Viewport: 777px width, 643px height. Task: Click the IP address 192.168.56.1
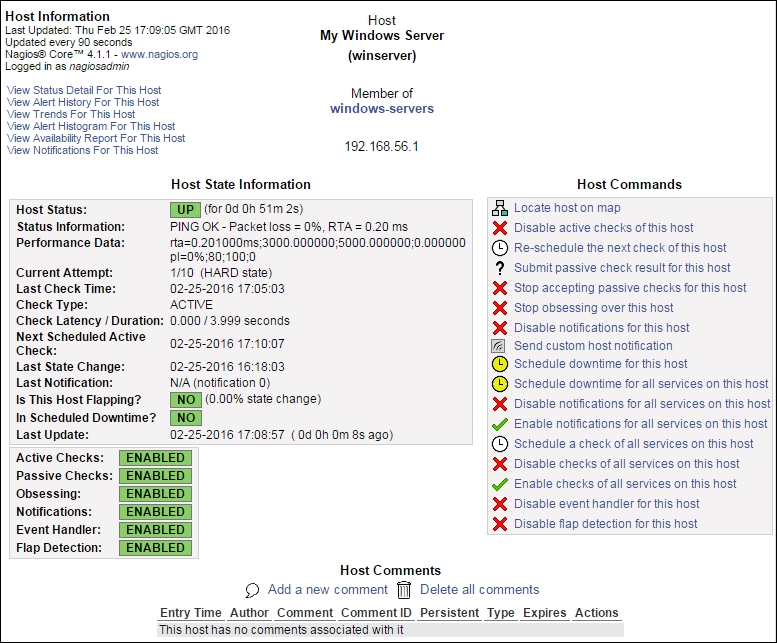click(382, 147)
